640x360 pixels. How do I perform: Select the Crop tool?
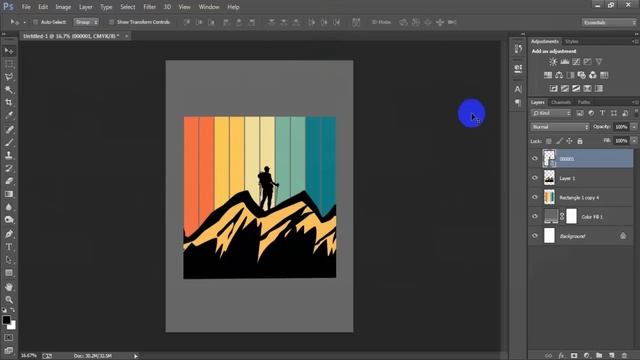click(x=9, y=102)
